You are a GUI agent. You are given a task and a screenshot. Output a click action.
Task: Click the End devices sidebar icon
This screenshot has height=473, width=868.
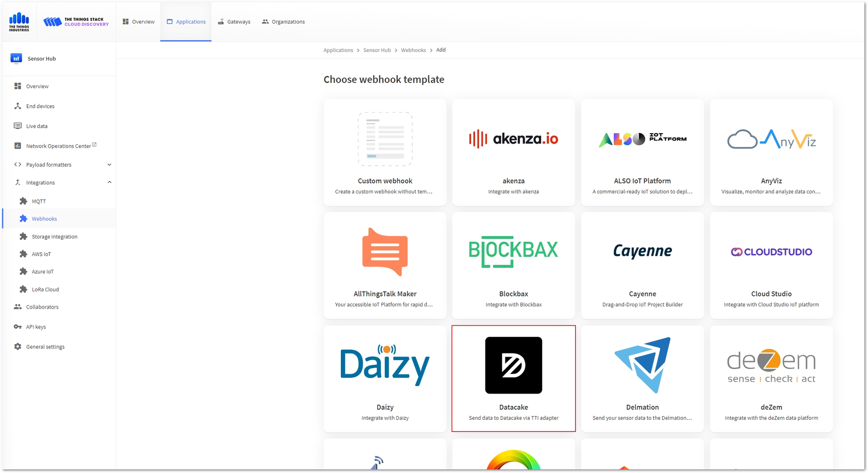(18, 106)
